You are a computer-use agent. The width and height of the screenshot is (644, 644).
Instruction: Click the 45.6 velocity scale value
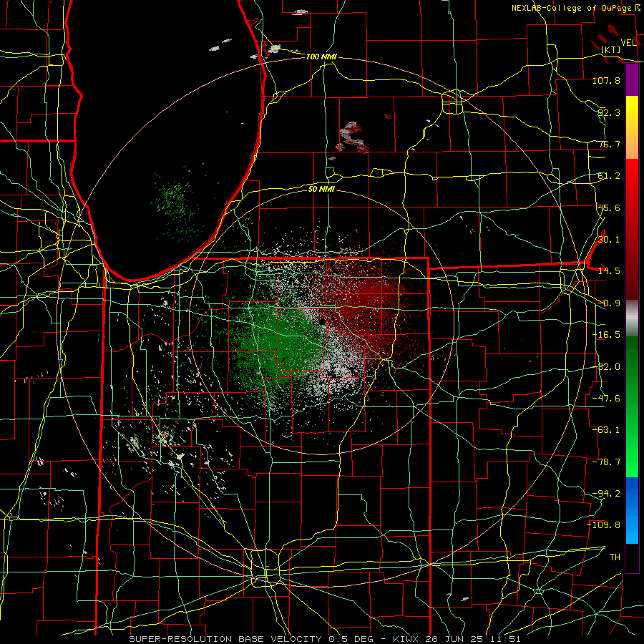pyautogui.click(x=609, y=208)
